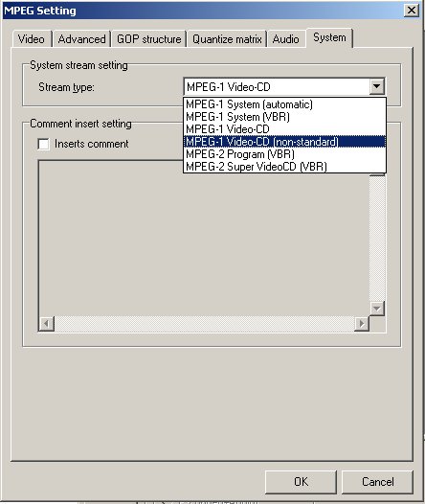
Task: Collapse the Stream type dropdown arrow
Action: [377, 86]
